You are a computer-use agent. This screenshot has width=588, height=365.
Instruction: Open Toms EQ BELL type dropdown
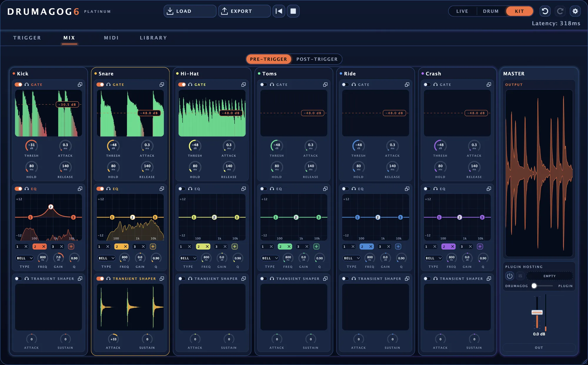point(270,258)
